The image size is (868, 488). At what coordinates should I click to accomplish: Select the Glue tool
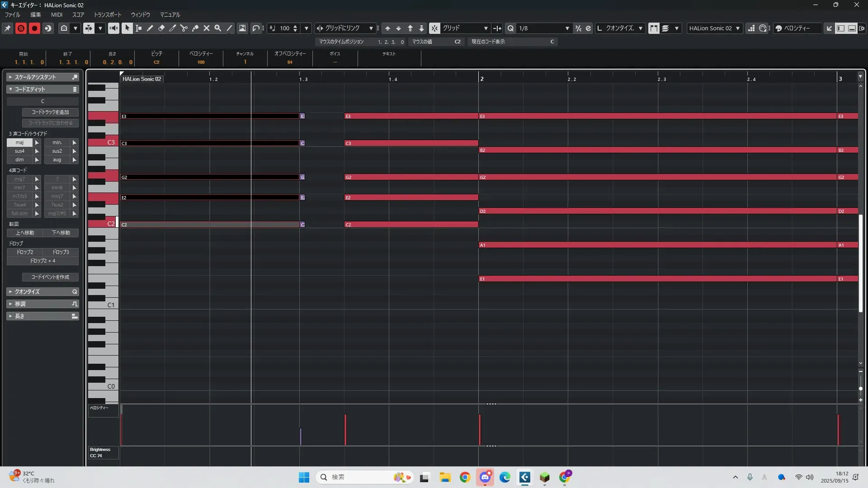[195, 28]
